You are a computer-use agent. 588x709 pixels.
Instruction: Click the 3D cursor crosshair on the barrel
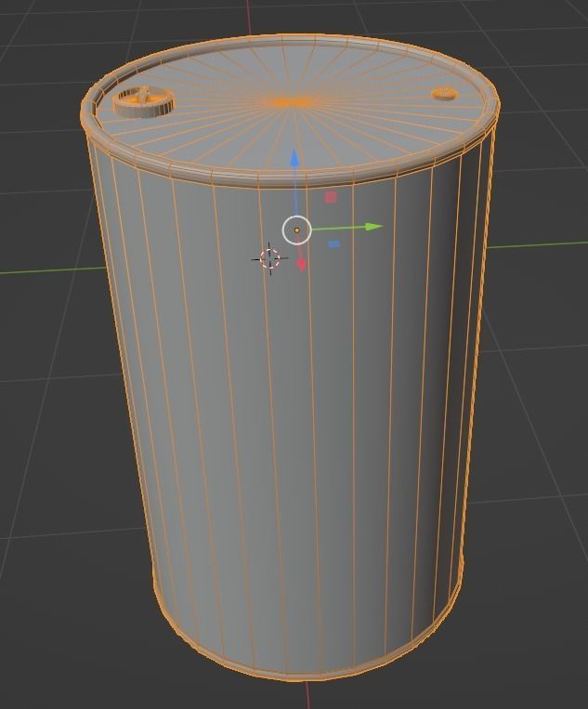coord(269,258)
